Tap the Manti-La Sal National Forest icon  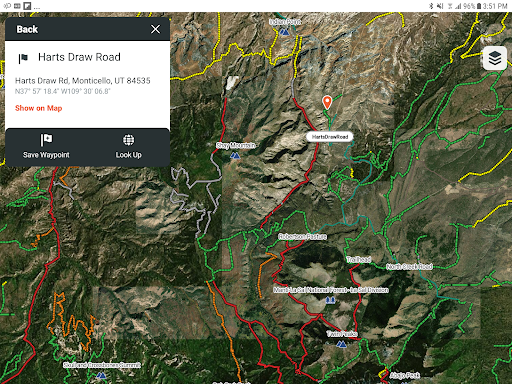[x=330, y=300]
